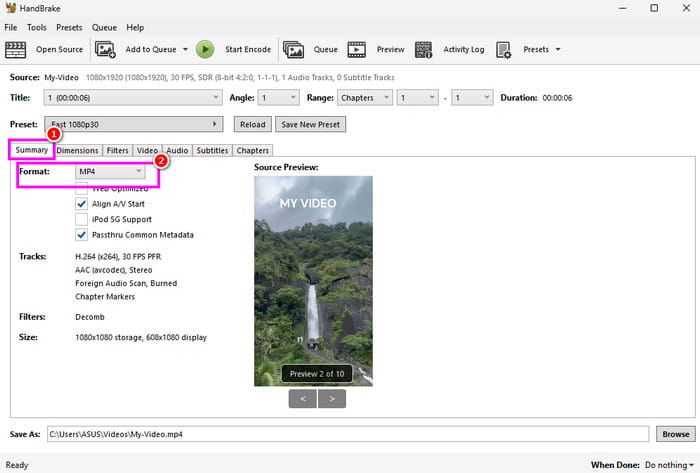Image resolution: width=700 pixels, height=473 pixels.
Task: Open the end chapter dropdown
Action: pos(472,98)
